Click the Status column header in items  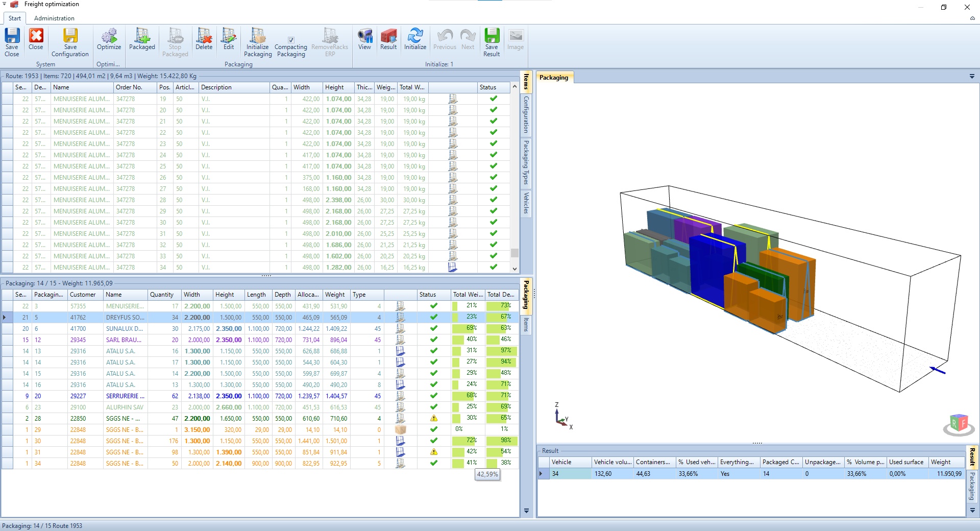493,87
